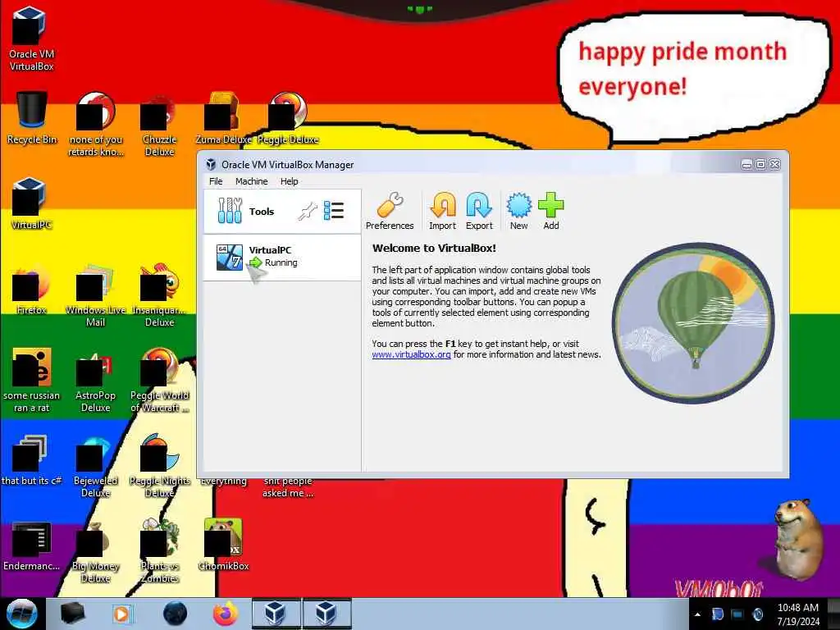Click the Import appliance icon
Image resolution: width=840 pixels, height=630 pixels.
pyautogui.click(x=442, y=212)
